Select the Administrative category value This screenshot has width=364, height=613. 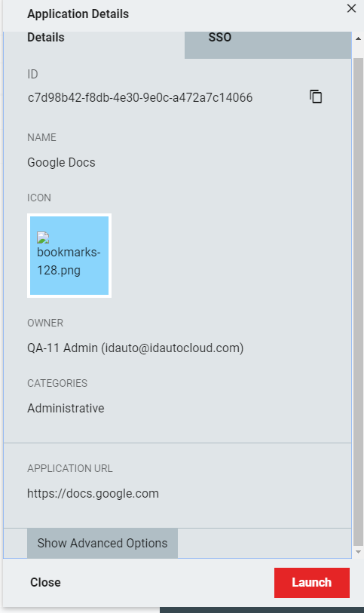point(66,408)
